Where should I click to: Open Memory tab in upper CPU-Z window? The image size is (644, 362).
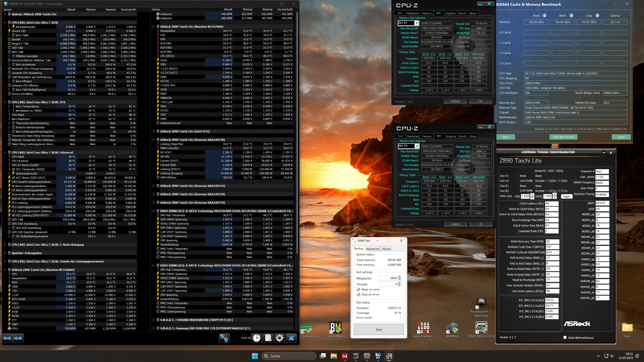tap(427, 13)
